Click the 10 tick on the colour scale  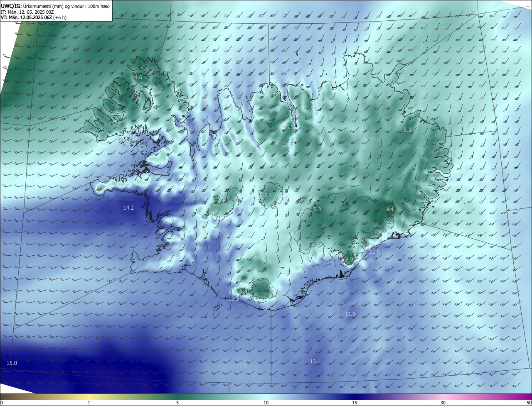266,403
